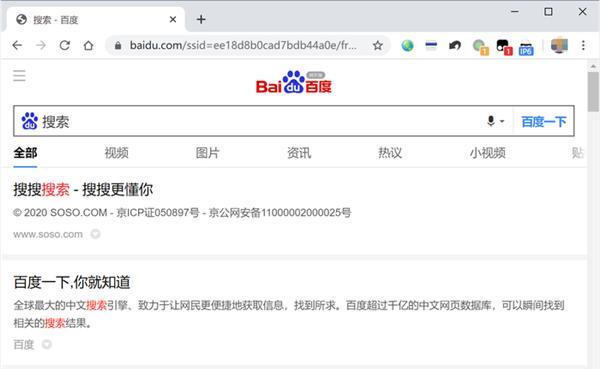
Task: Close the 搜索 - 百度 tab
Action: 173,19
